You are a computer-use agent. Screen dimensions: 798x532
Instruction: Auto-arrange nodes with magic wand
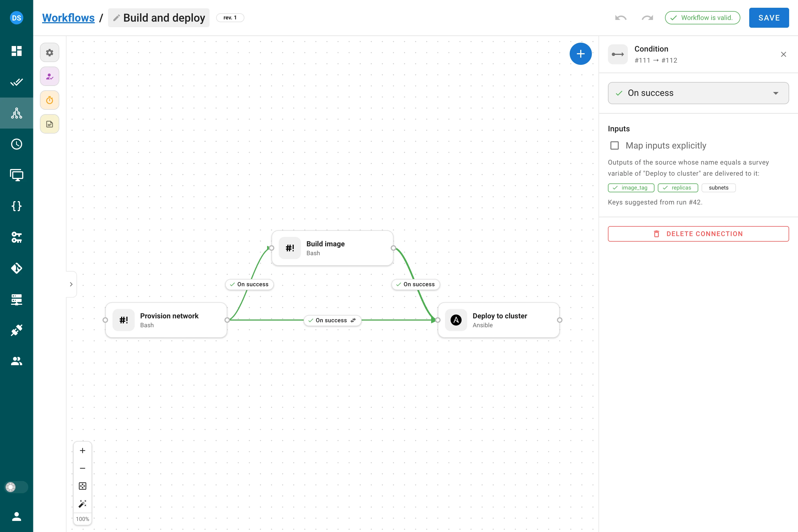[83, 504]
